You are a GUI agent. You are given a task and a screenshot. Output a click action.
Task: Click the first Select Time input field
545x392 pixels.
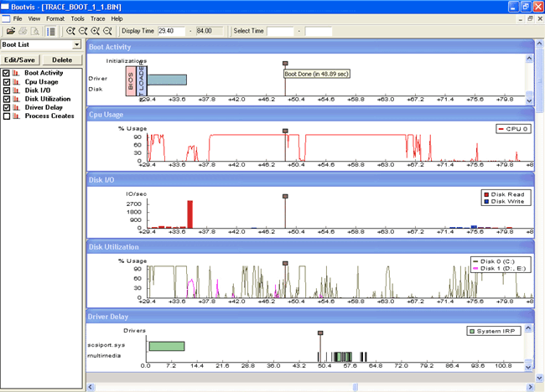pyautogui.click(x=280, y=31)
